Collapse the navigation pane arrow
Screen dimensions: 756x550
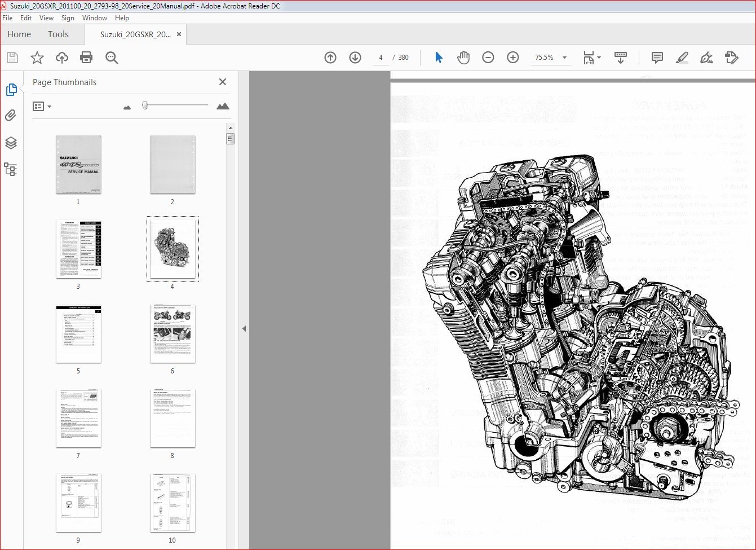244,328
